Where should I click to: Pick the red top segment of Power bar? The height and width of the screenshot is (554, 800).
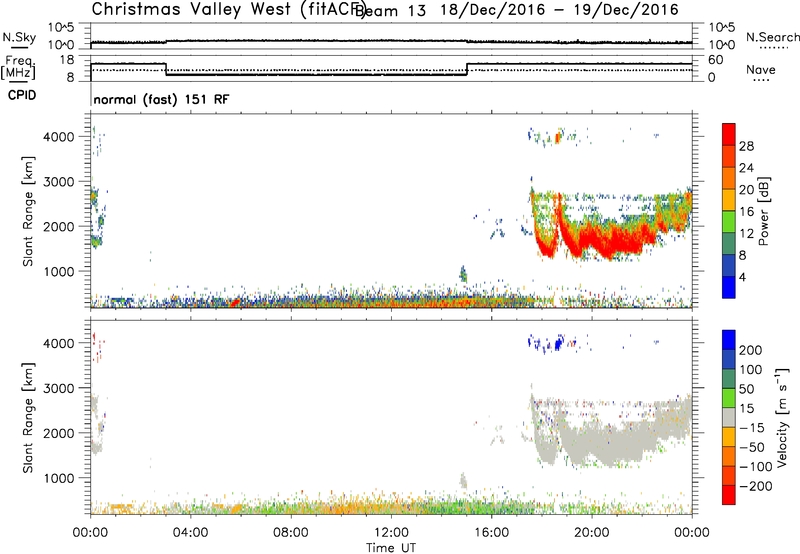(729, 134)
